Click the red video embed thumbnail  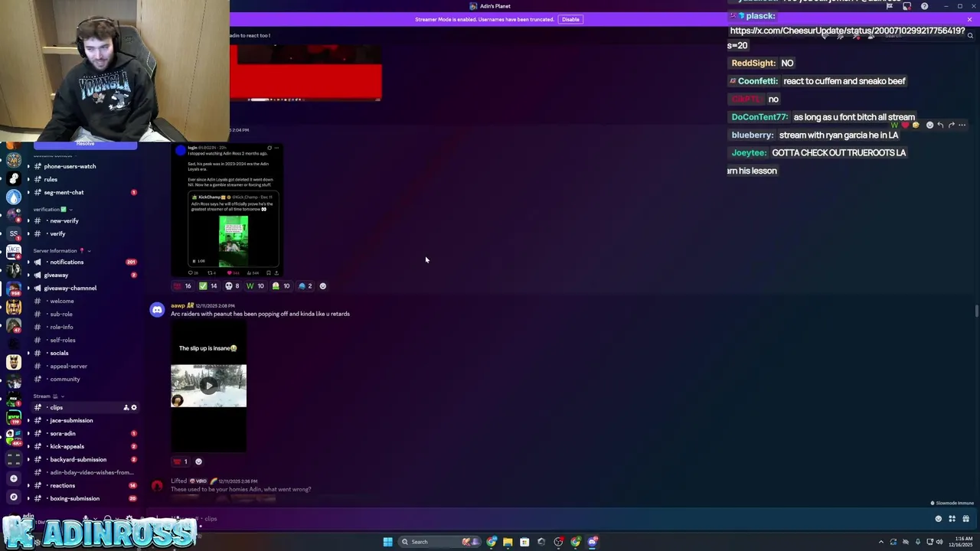(305, 73)
